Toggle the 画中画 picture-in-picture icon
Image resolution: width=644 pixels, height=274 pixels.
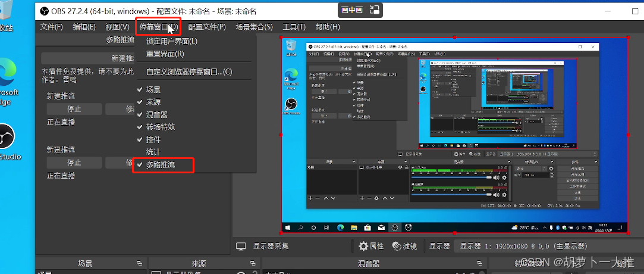(x=374, y=10)
